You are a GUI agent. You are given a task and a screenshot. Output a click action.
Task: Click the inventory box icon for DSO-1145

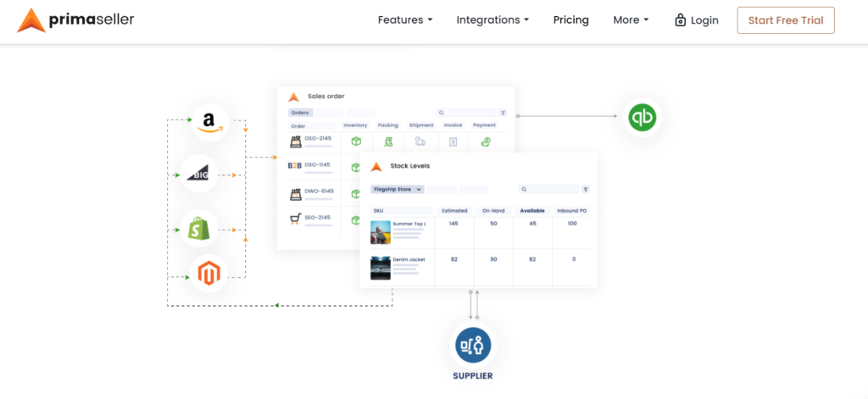[x=355, y=167]
